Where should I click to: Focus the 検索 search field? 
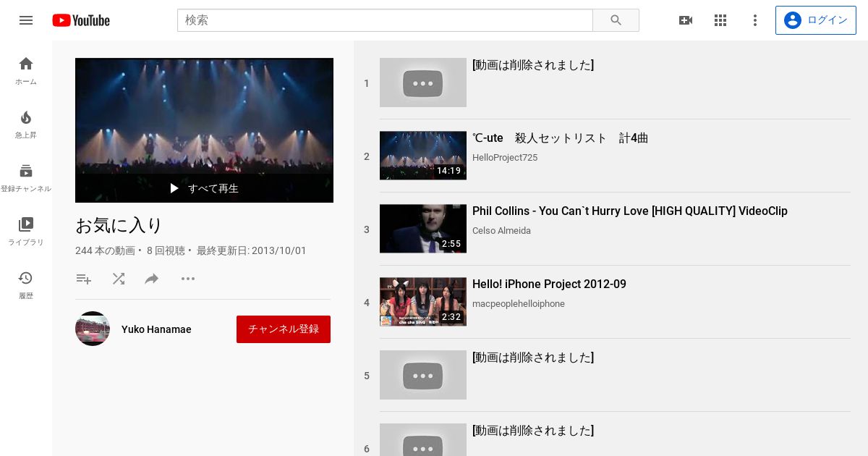385,20
